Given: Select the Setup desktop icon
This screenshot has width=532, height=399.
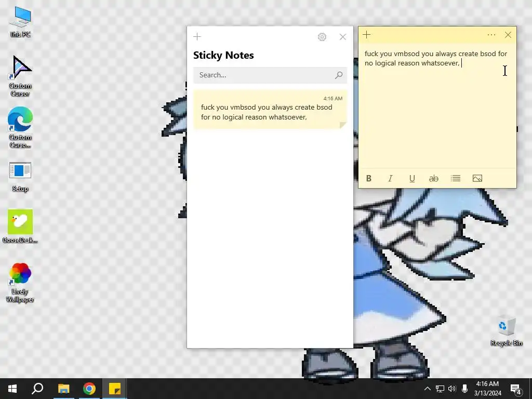Looking at the screenshot, I should point(20,177).
